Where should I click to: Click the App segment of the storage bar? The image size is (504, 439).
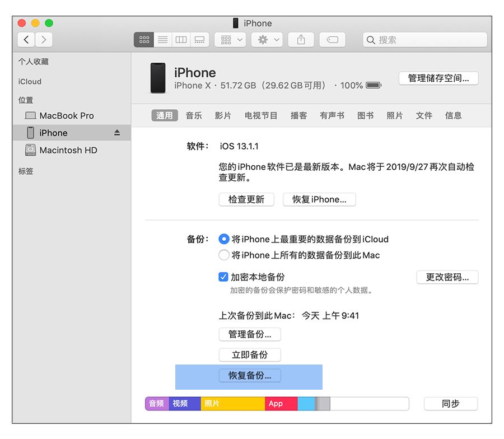[x=280, y=403]
